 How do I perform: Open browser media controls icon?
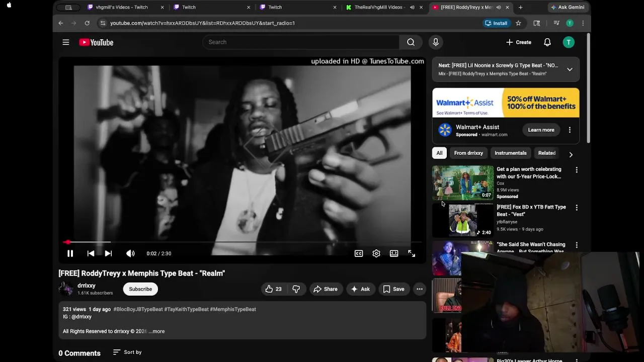pyautogui.click(x=556, y=23)
